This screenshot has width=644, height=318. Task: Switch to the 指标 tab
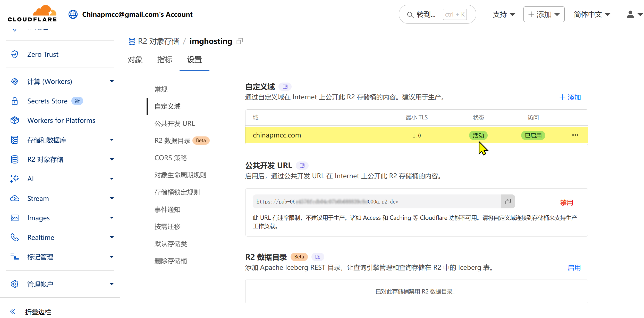coord(165,60)
